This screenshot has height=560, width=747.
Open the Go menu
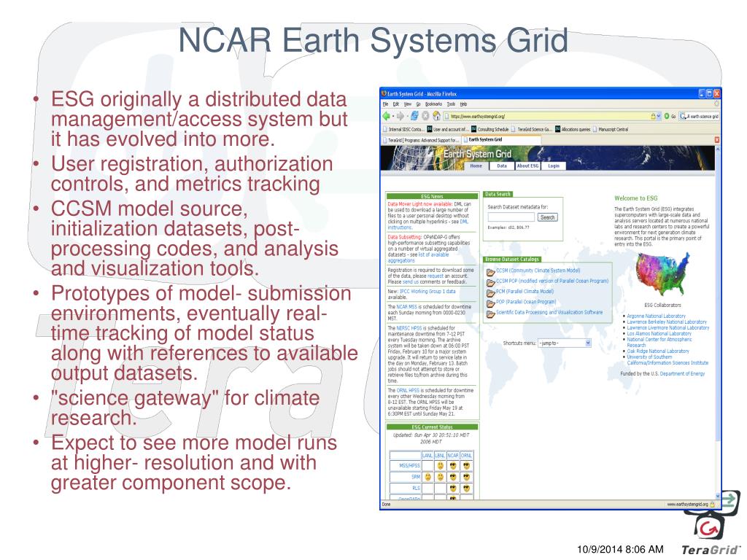pos(418,104)
